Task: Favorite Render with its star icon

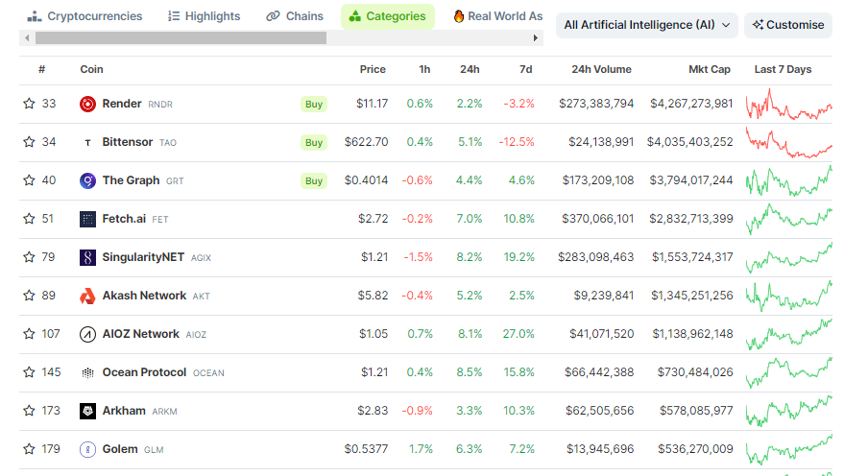Action: [x=30, y=104]
